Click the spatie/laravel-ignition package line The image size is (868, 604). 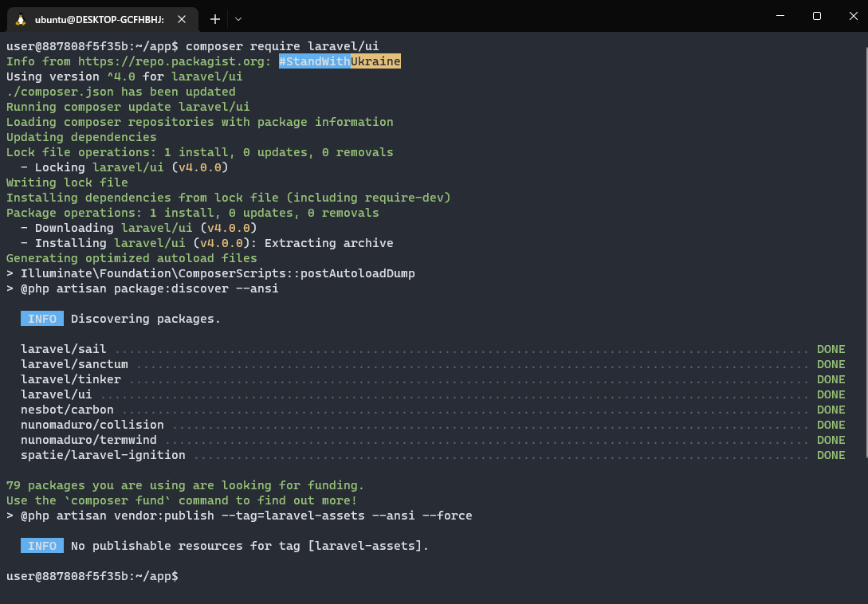433,455
